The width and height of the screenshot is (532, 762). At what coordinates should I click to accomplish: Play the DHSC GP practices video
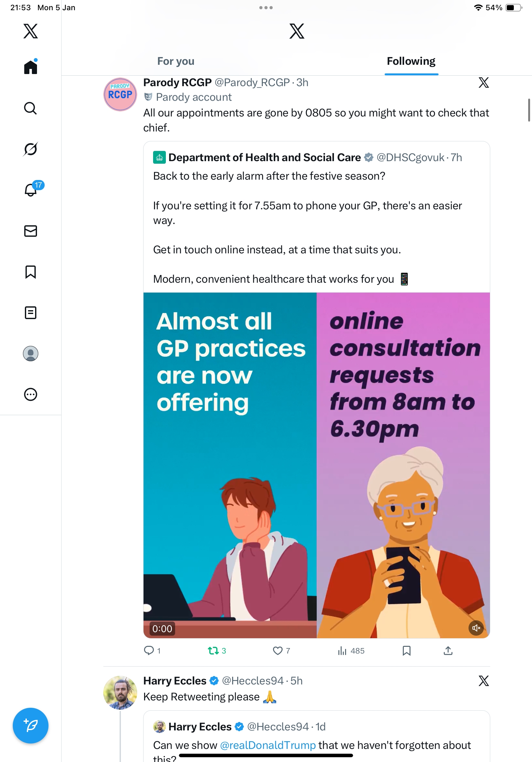(x=316, y=465)
